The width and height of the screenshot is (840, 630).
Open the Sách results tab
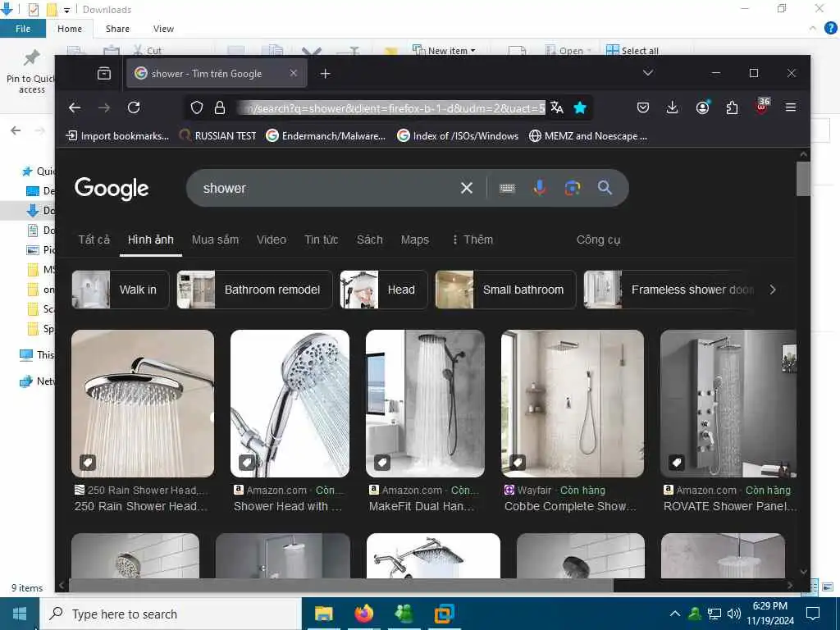(x=370, y=240)
